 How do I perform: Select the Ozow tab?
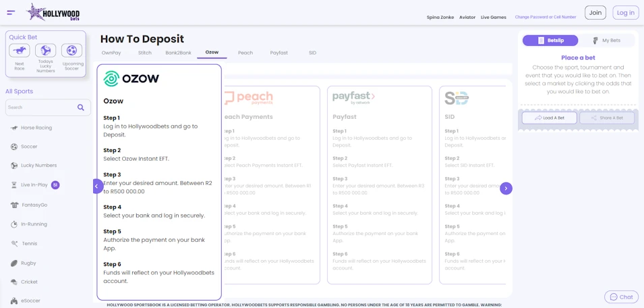(212, 53)
